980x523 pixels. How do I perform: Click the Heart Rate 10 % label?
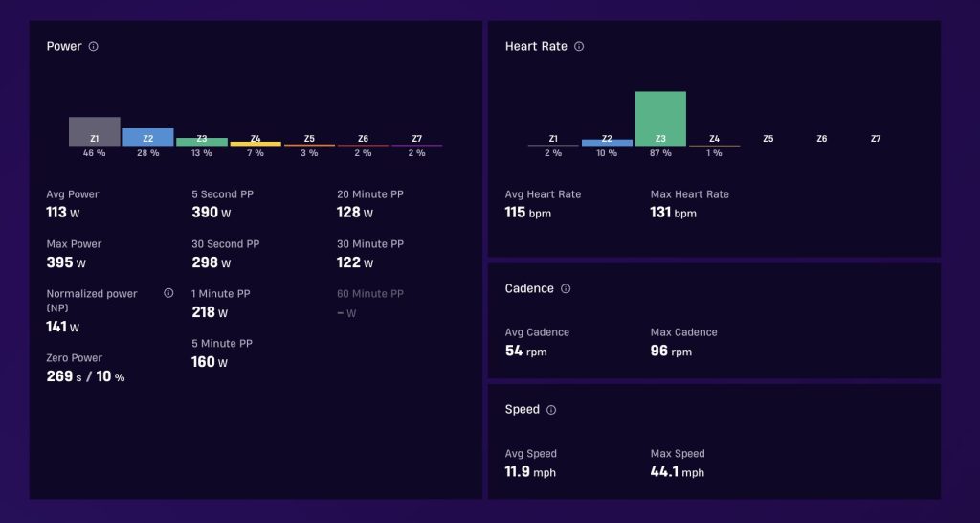pyautogui.click(x=607, y=153)
